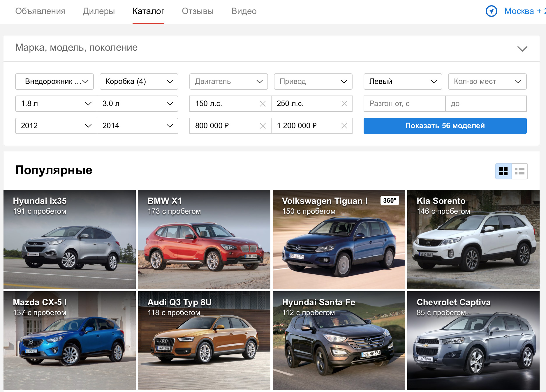
Task: Switch to list view icon
Action: click(519, 171)
